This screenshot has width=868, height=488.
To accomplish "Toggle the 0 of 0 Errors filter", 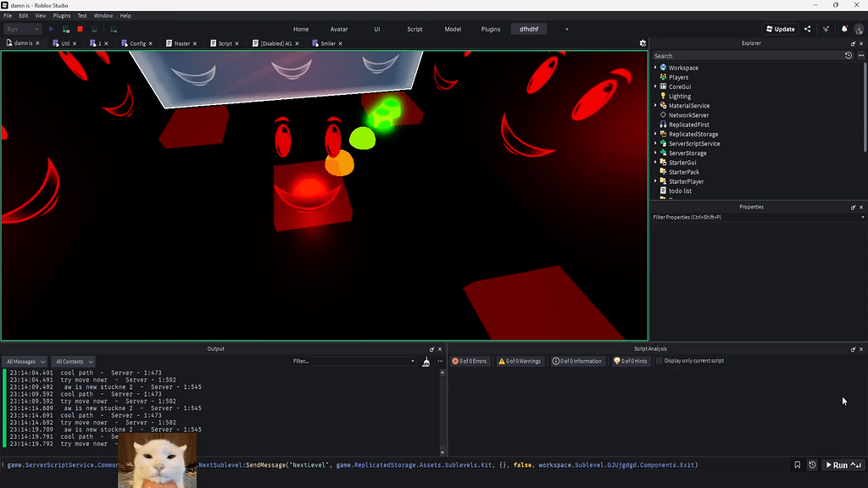I will [x=470, y=361].
